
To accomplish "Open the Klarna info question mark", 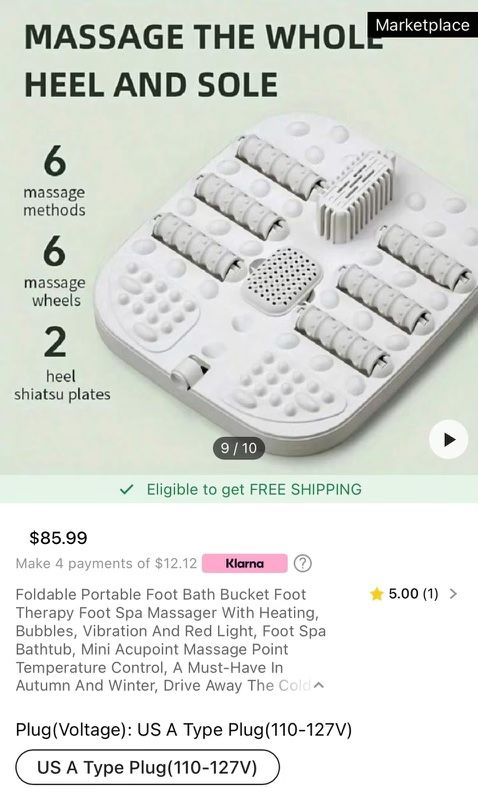I will click(303, 563).
